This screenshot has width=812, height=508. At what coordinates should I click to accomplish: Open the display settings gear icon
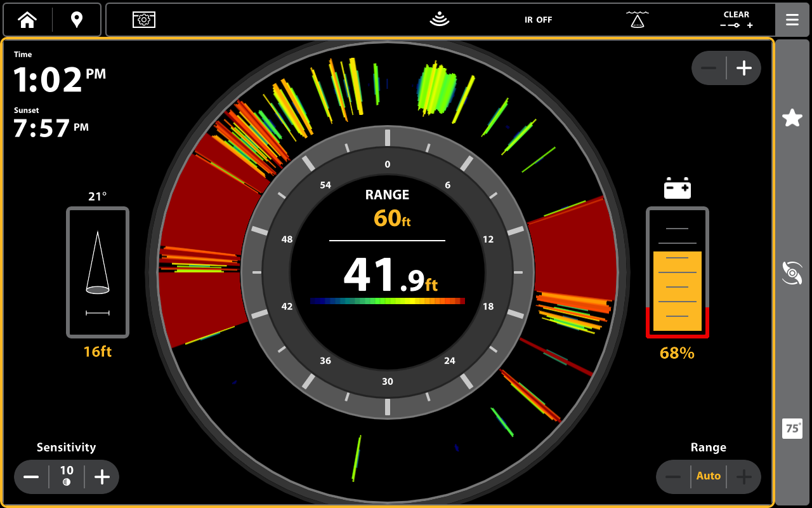(x=144, y=20)
